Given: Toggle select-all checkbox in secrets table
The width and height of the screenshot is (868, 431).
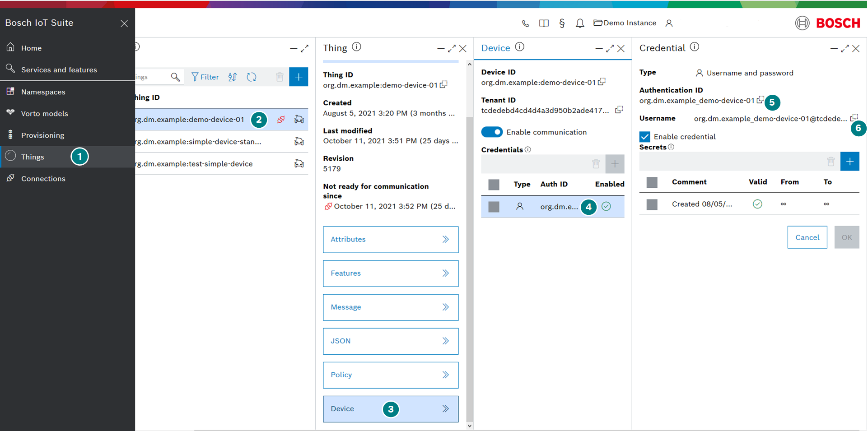Looking at the screenshot, I should tap(652, 182).
